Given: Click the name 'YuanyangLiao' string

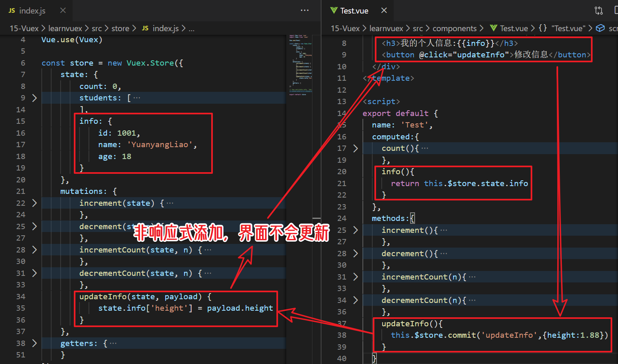Looking at the screenshot, I should tap(160, 145).
